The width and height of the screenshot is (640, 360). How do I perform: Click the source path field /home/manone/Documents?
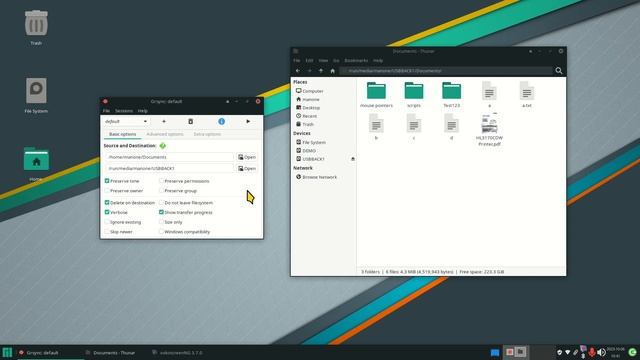click(169, 157)
